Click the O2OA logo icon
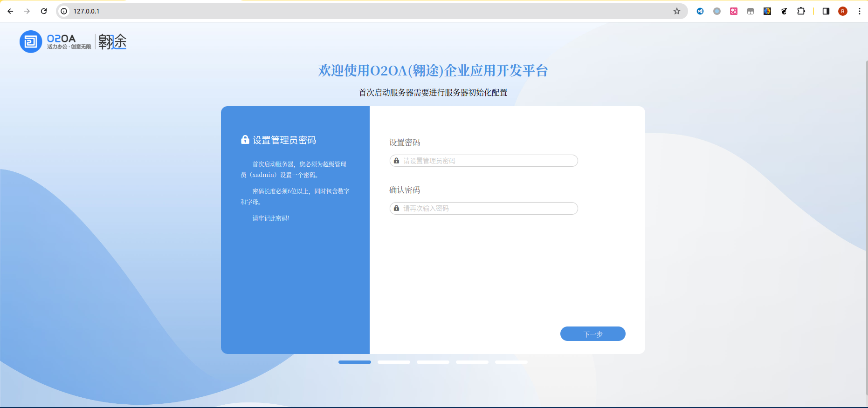 31,42
